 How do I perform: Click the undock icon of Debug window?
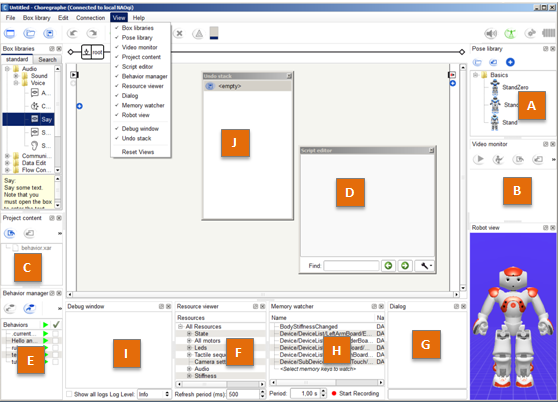pos(161,306)
